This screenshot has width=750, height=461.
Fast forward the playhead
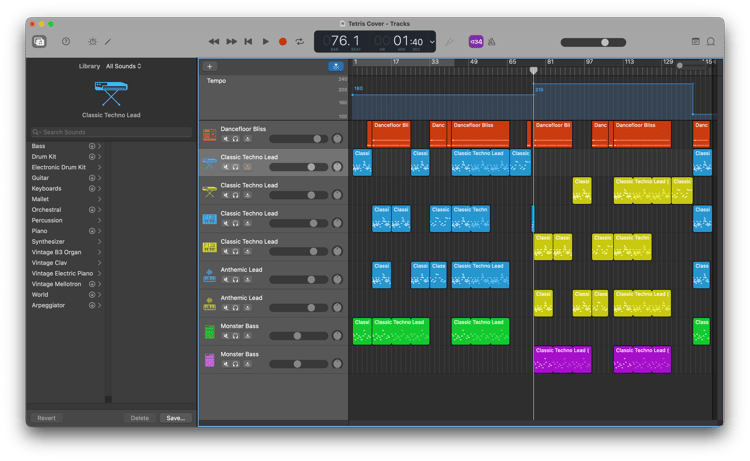point(232,42)
